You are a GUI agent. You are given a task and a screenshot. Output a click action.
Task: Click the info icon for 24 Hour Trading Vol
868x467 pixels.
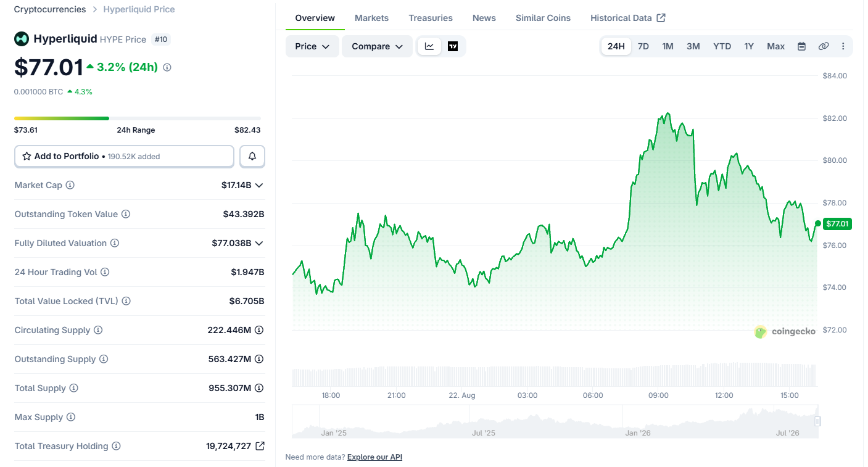click(105, 272)
